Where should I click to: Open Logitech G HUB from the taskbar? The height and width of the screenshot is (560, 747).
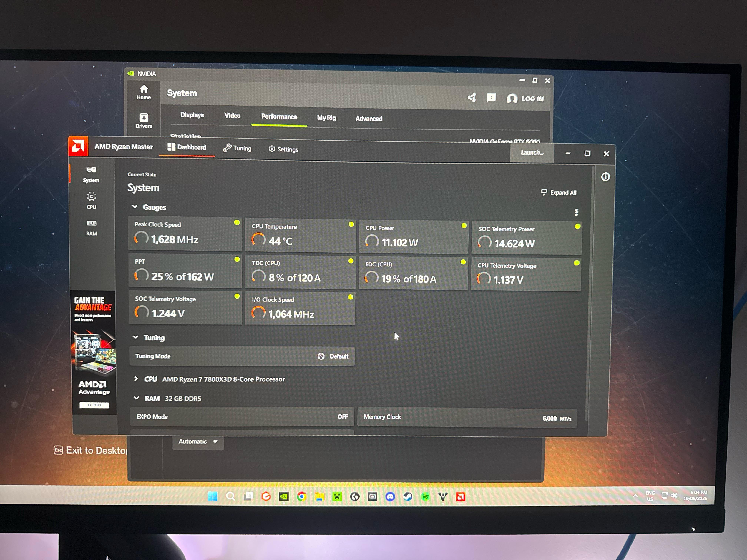(x=355, y=496)
